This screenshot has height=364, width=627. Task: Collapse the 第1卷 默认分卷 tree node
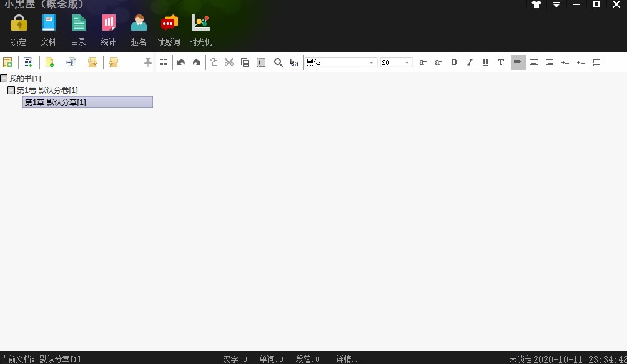[11, 91]
